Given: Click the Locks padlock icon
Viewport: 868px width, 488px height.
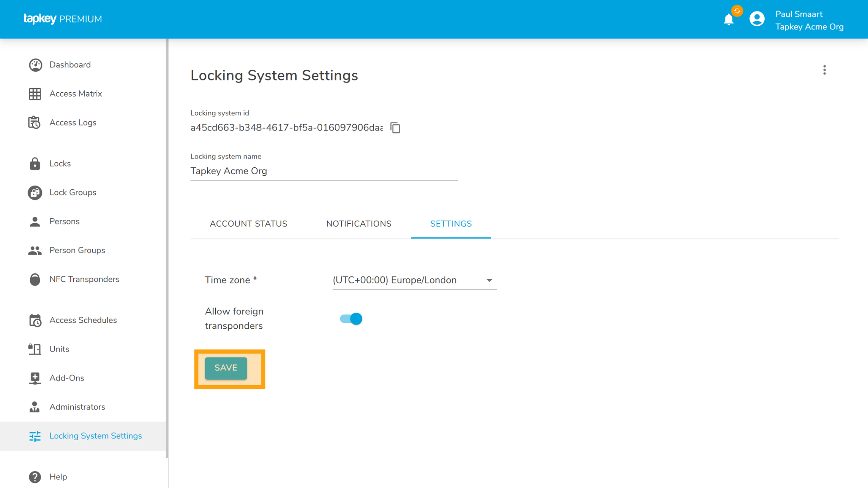Looking at the screenshot, I should point(35,164).
